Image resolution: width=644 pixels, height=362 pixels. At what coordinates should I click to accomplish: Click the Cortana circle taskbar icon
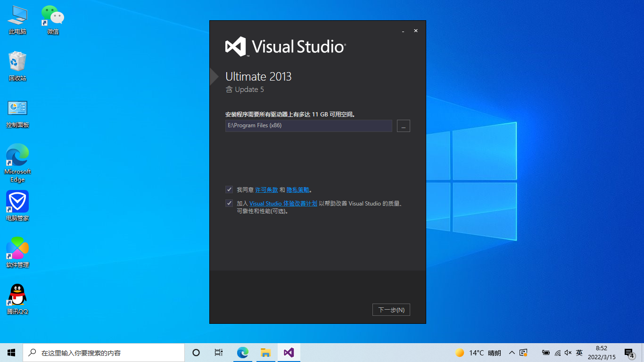coord(196,353)
